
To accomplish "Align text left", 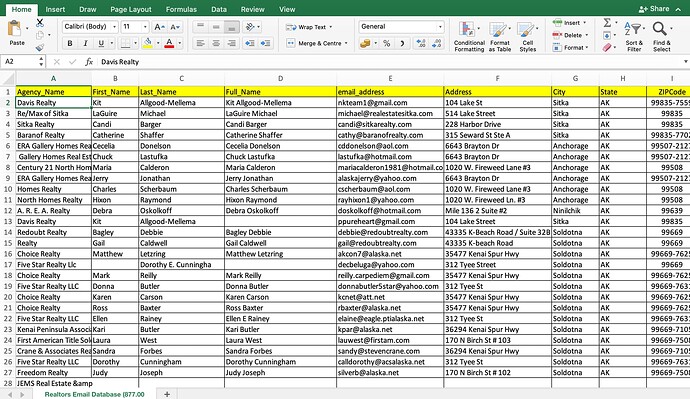I will pyautogui.click(x=200, y=43).
